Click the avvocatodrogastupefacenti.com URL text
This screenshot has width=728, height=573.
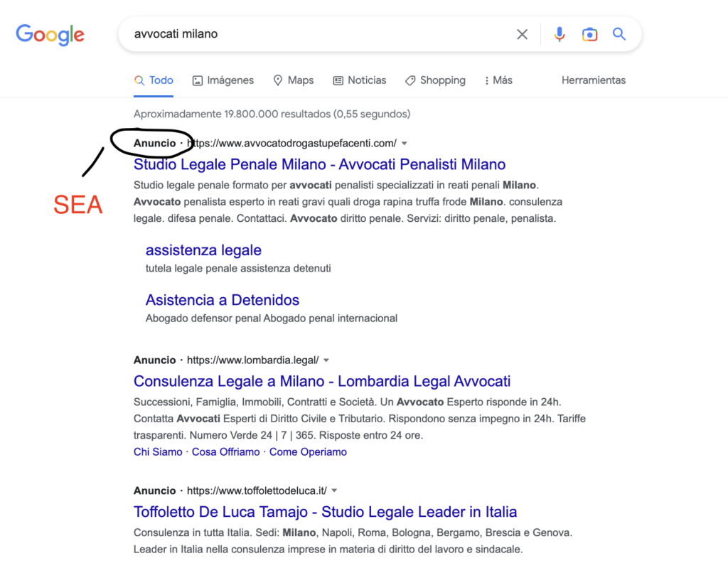tap(291, 144)
